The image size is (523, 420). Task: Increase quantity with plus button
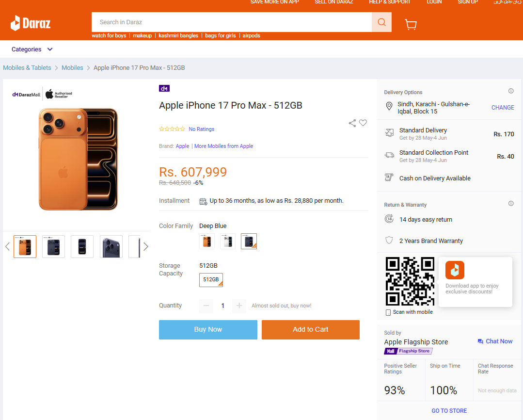tap(239, 306)
